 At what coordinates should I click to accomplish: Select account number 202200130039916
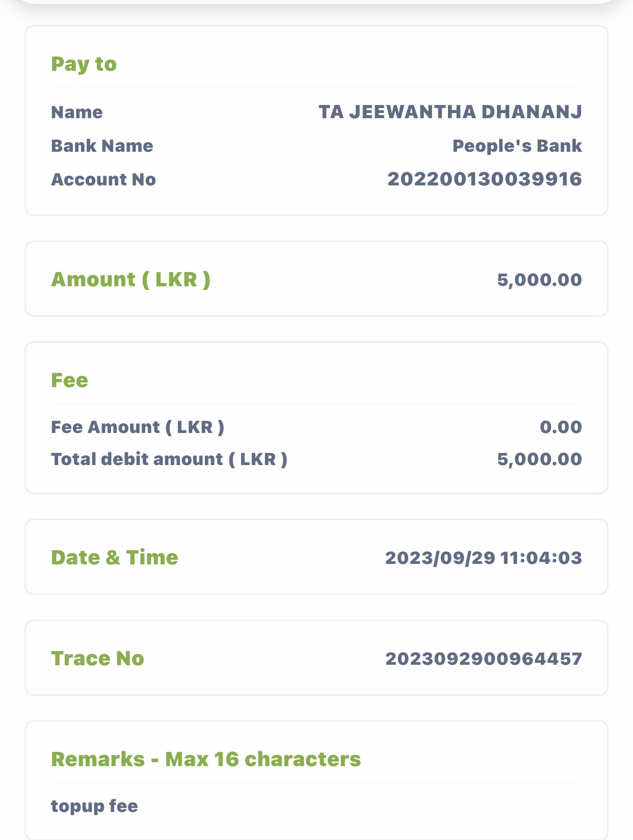484,179
